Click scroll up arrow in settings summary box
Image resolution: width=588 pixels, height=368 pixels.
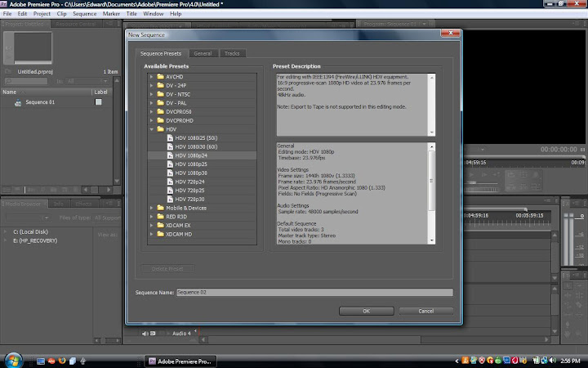[432, 146]
